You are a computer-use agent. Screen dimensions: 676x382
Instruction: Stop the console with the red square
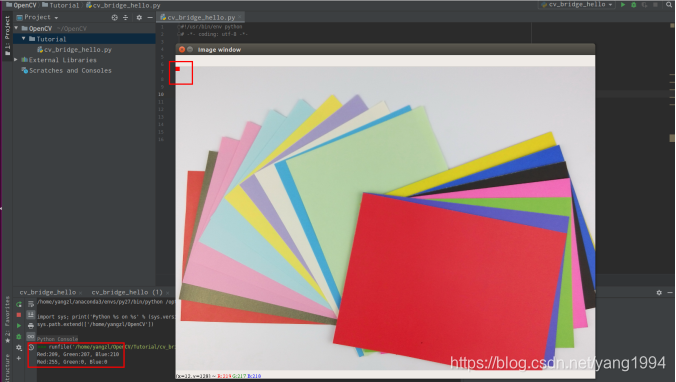19,315
